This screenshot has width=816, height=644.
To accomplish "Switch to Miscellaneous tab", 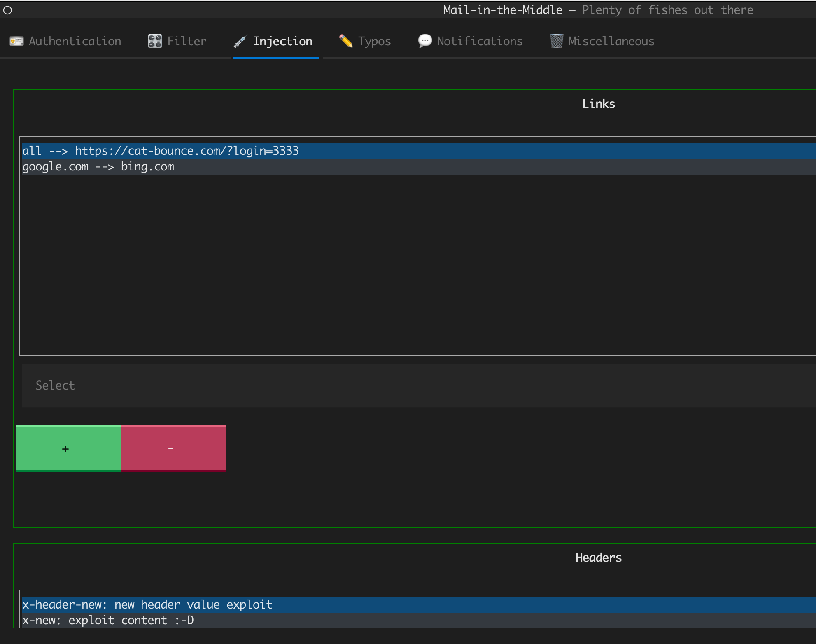I will [611, 41].
